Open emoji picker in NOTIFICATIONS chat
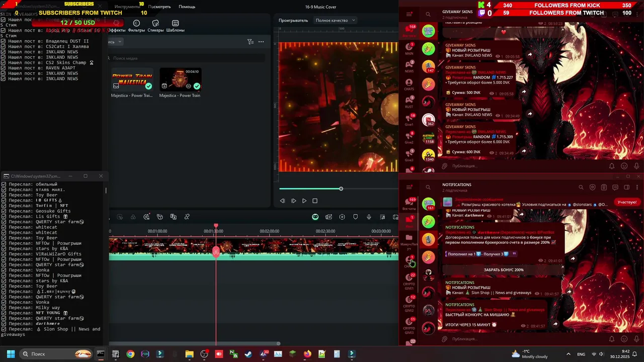This screenshot has width=644, height=362. pyautogui.click(x=624, y=339)
